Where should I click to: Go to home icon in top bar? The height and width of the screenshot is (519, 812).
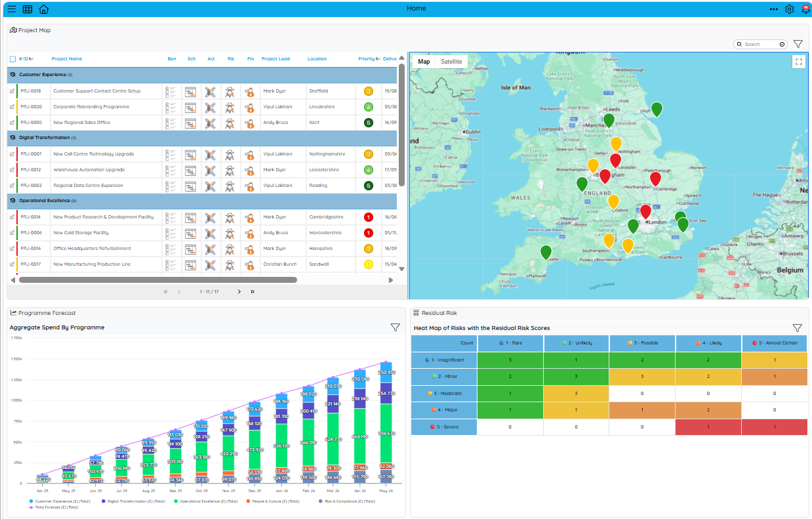(44, 9)
